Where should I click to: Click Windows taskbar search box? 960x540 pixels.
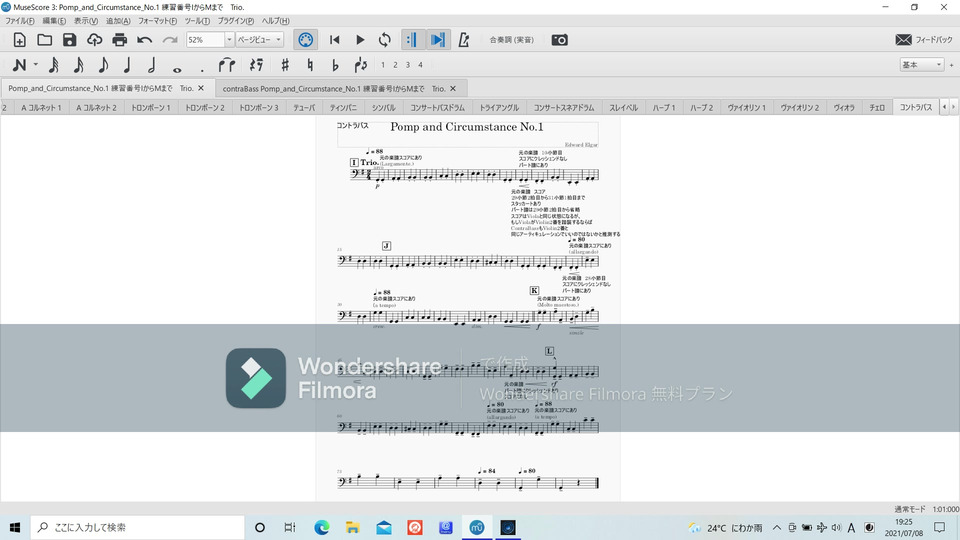pos(137,527)
